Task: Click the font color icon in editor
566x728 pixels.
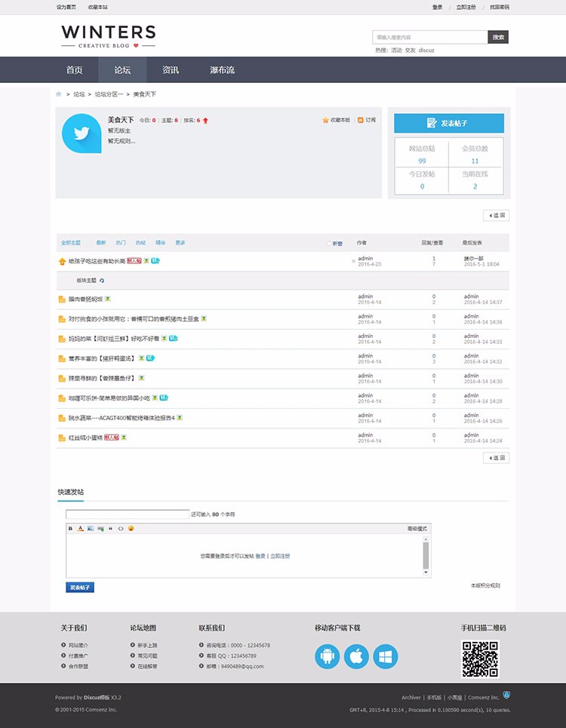Action: (80, 528)
